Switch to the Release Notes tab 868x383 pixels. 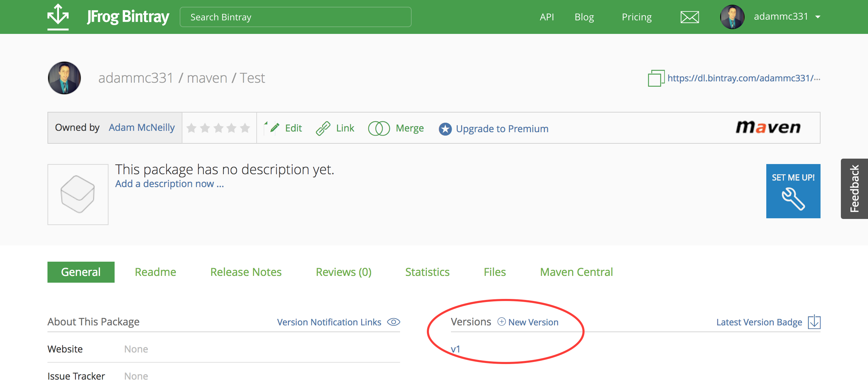pyautogui.click(x=246, y=272)
